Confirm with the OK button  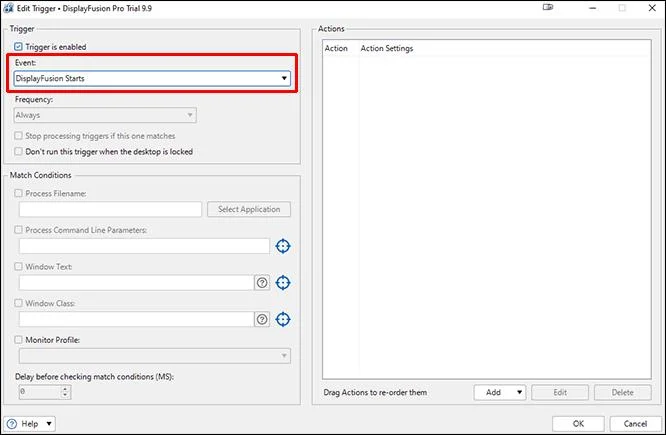578,424
